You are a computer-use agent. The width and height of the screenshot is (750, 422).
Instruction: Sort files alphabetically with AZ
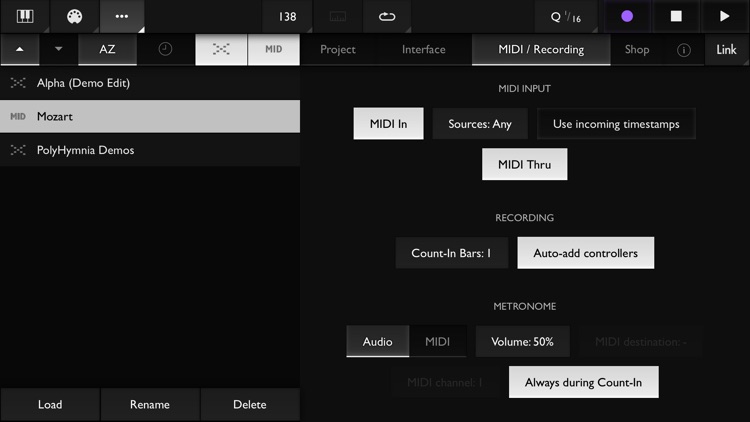point(107,49)
